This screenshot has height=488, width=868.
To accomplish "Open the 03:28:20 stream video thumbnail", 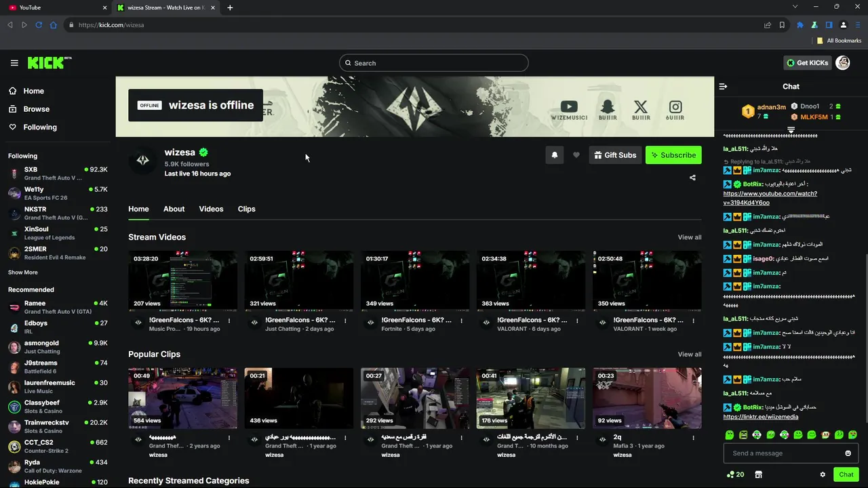I will point(183,281).
